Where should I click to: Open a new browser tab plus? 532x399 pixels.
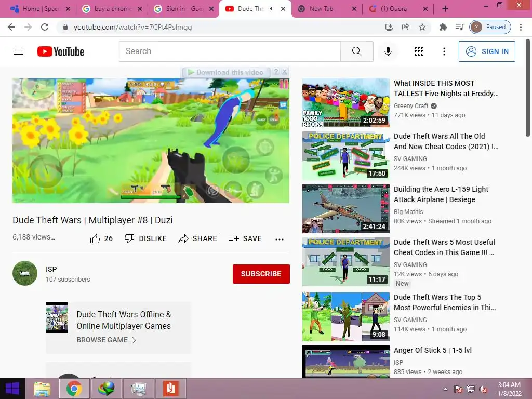click(x=445, y=9)
